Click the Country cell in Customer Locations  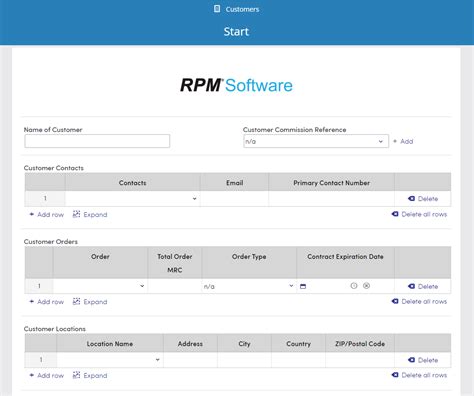(x=298, y=360)
